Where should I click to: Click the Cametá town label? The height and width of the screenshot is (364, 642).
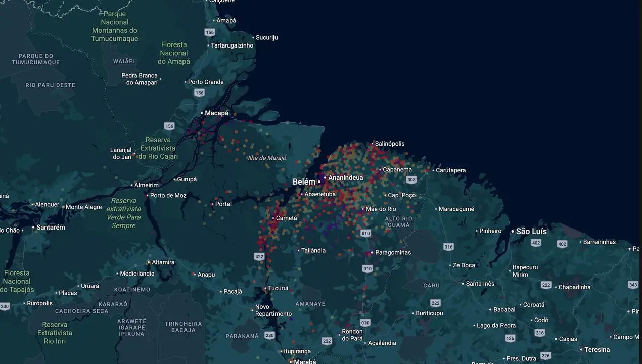(287, 218)
